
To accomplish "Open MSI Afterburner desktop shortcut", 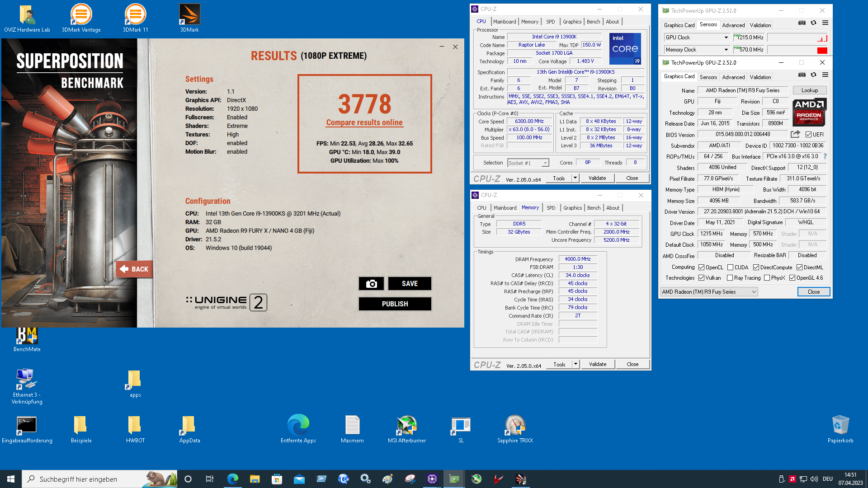I will click(407, 430).
